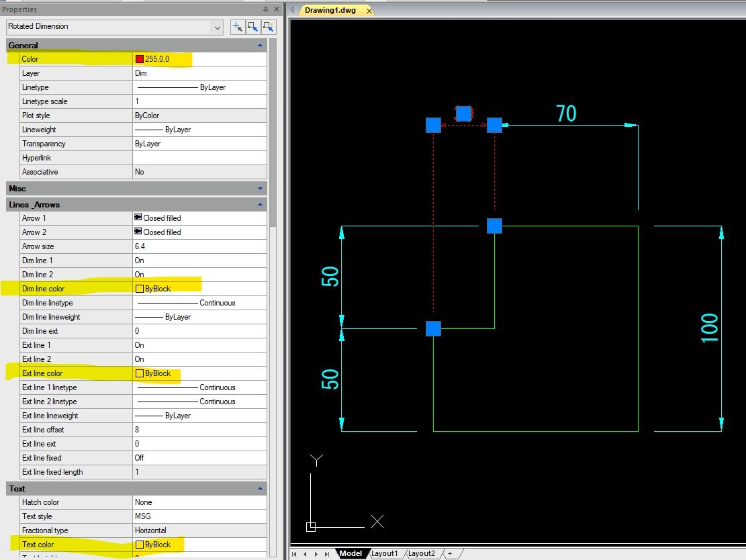
Task: Expand the Misc section
Action: 261,189
